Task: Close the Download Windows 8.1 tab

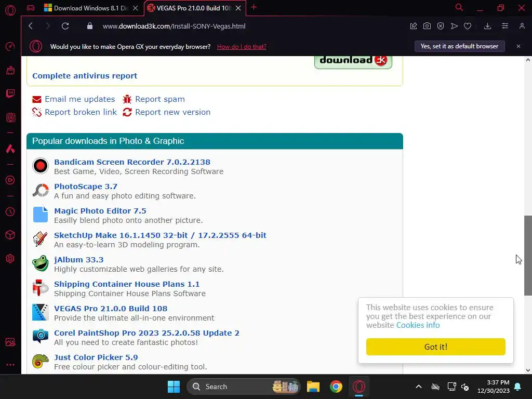Action: click(x=136, y=8)
